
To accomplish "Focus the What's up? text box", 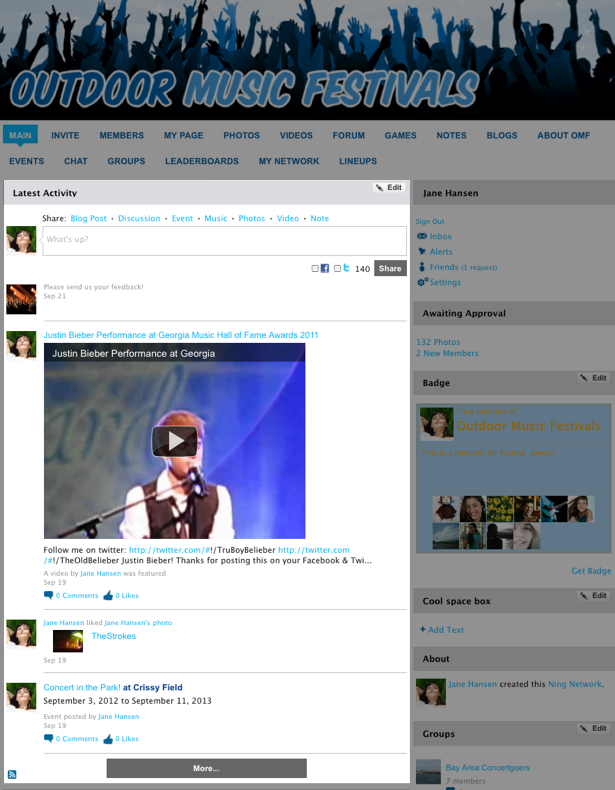I will [x=224, y=240].
